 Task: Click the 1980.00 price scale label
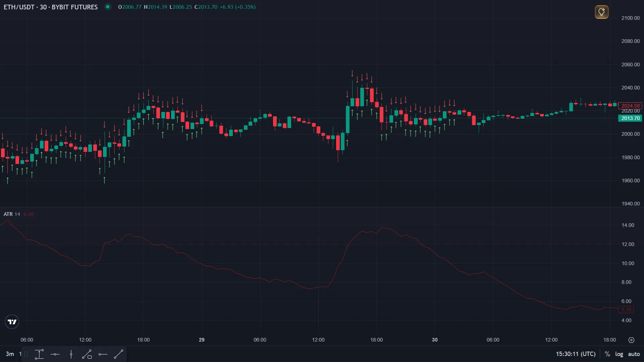coord(630,158)
